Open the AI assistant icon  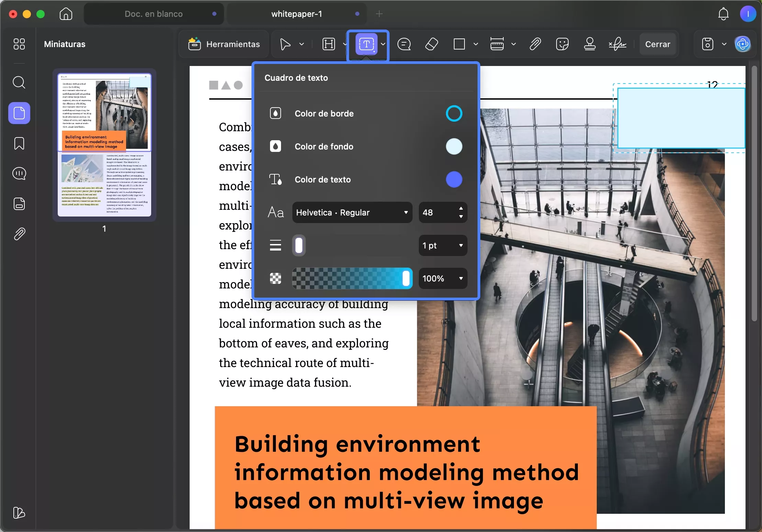[x=742, y=44]
